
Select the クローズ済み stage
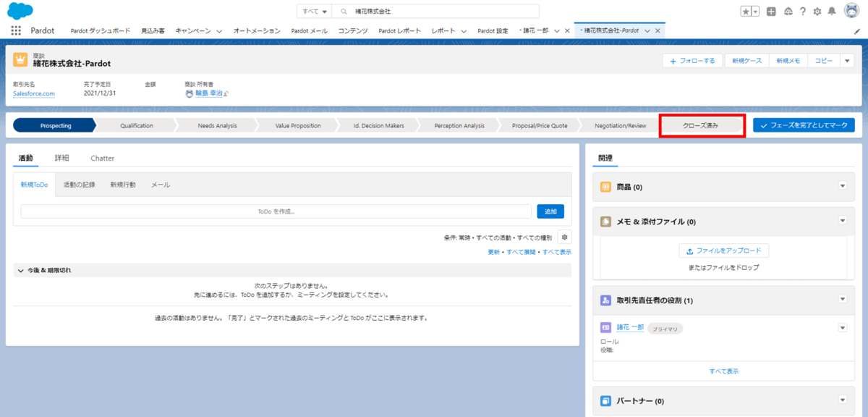pos(701,125)
